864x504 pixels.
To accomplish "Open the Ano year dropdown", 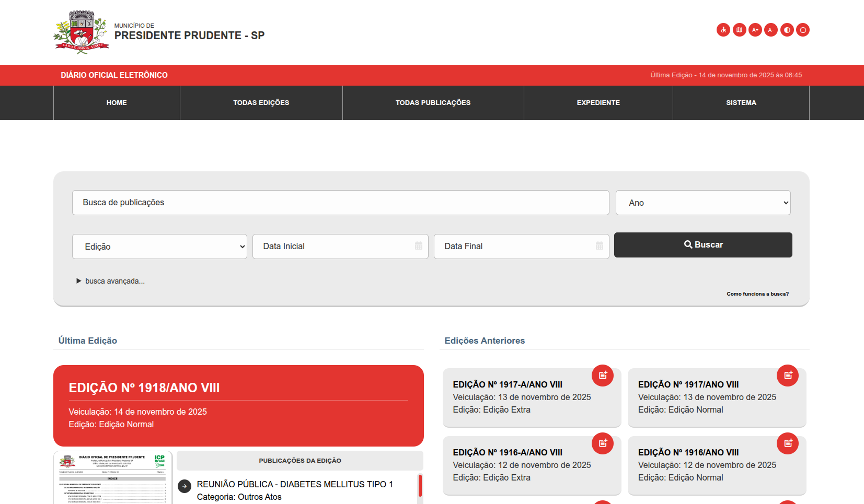I will 703,203.
